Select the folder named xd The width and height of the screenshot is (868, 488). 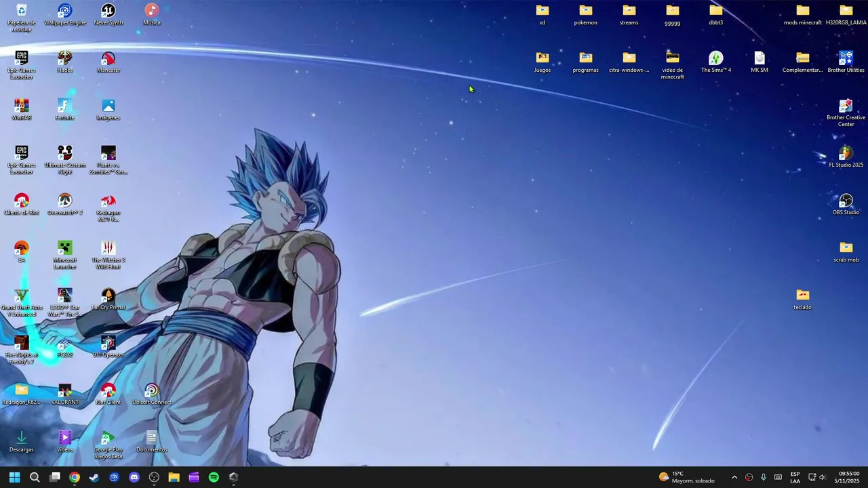tap(542, 15)
